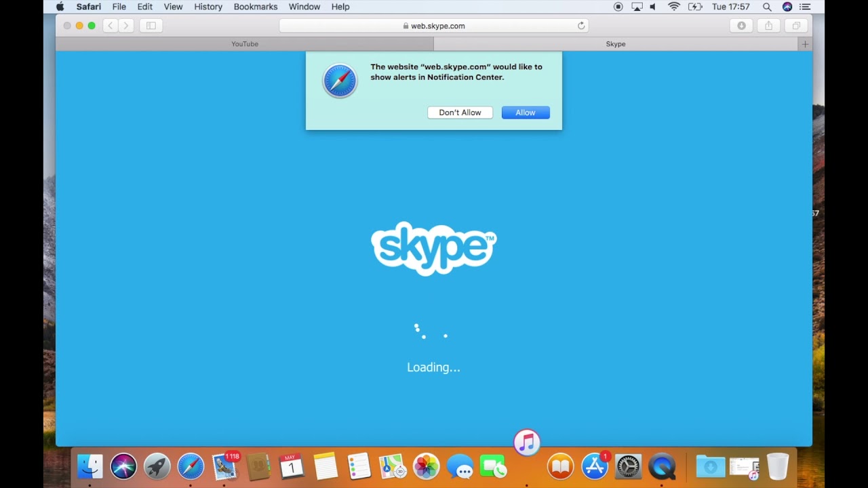Open the Trash in the Dock
The image size is (868, 488).
pyautogui.click(x=778, y=467)
